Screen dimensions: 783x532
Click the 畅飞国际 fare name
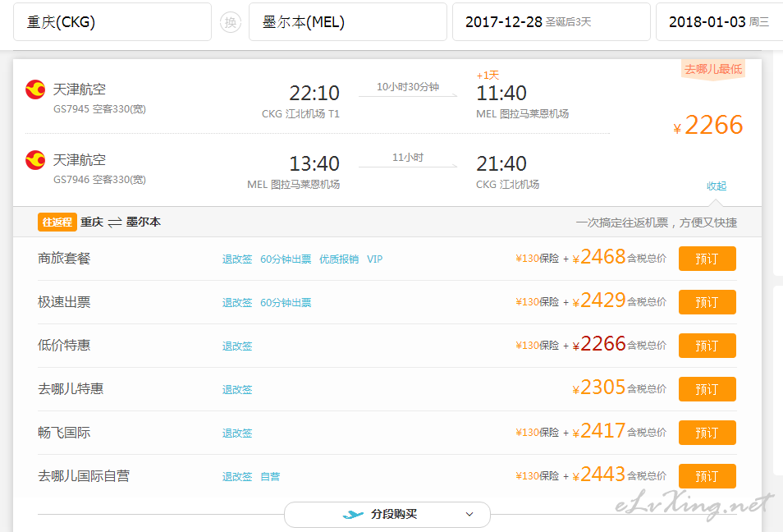click(64, 432)
